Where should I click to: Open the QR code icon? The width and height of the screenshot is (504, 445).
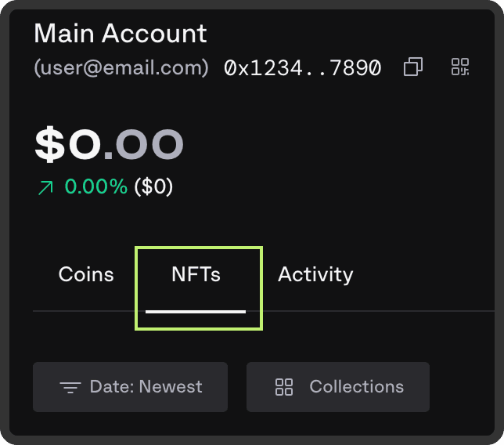(x=460, y=67)
